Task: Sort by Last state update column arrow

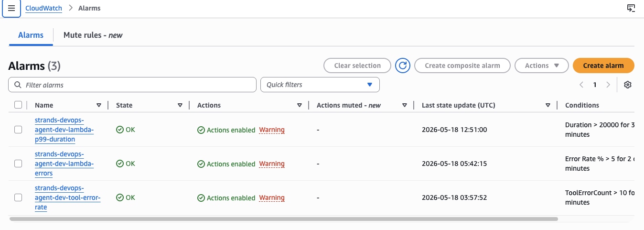Action: pos(548,105)
